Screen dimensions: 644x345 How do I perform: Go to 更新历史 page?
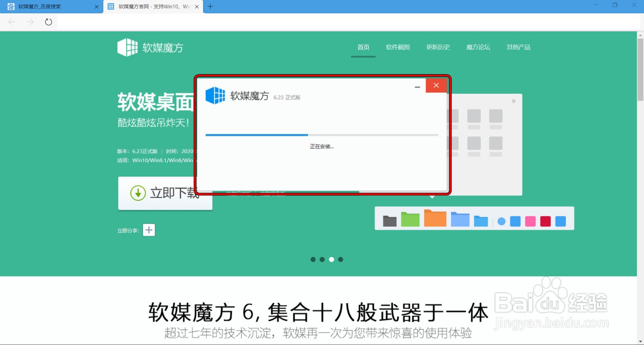[x=438, y=47]
